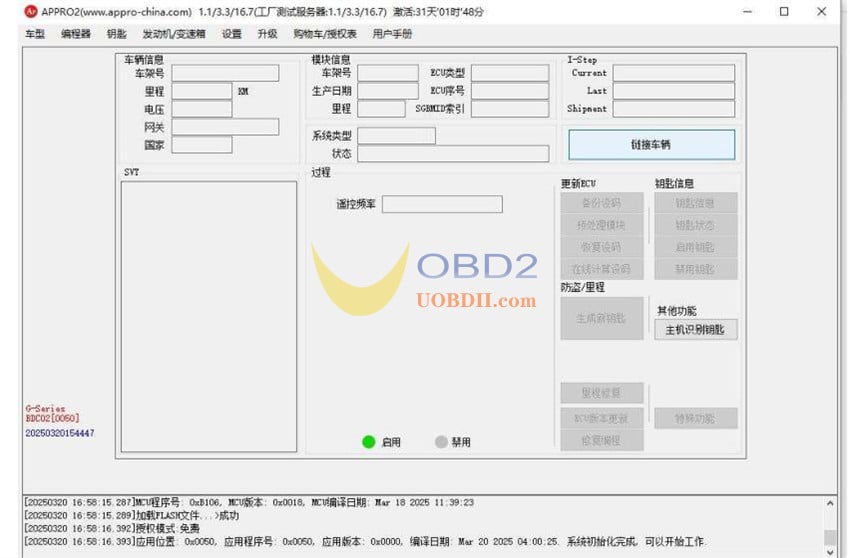This screenshot has height=558, width=850.
Task: Focus the SGBMID索引 field
Action: [x=510, y=108]
